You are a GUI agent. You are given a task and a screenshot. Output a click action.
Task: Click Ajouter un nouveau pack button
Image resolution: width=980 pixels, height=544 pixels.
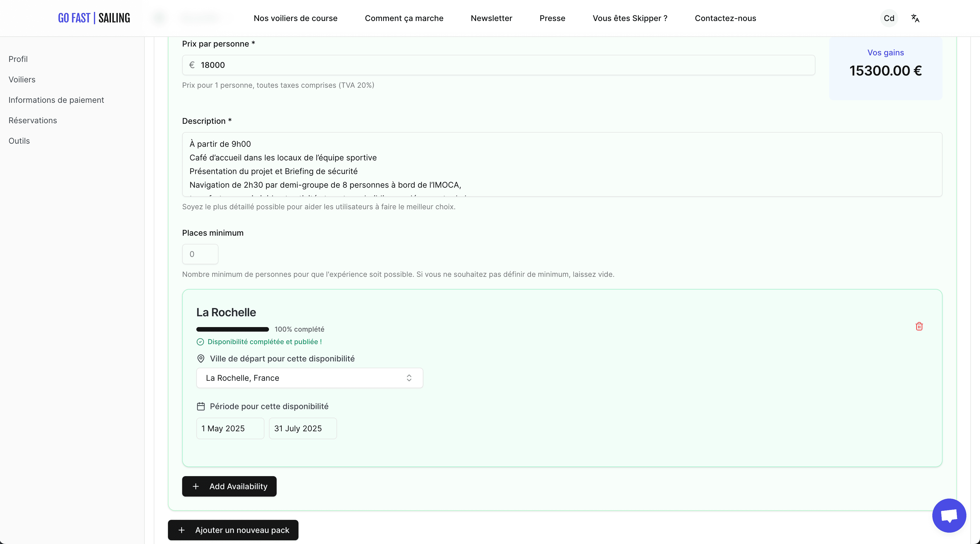[233, 530]
